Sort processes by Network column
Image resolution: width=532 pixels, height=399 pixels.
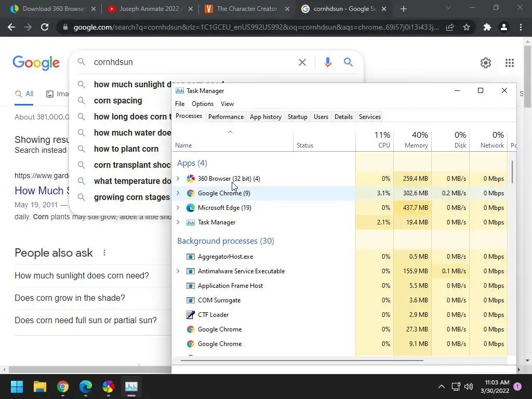(x=488, y=140)
